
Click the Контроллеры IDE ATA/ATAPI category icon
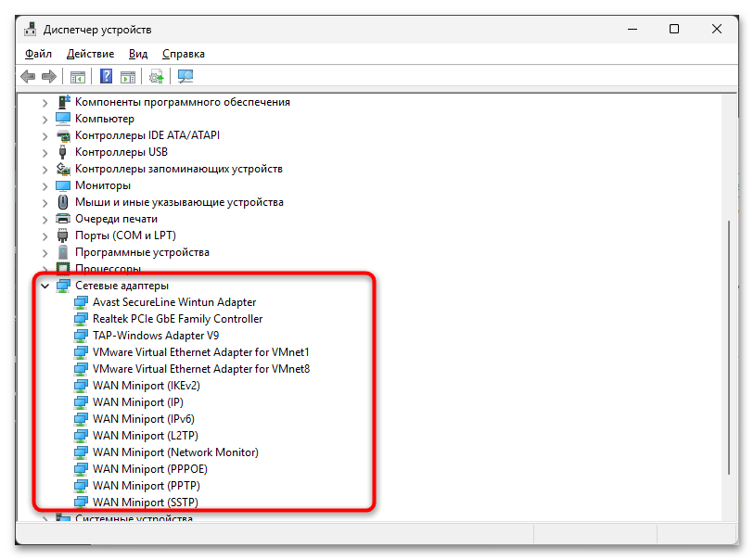(63, 135)
